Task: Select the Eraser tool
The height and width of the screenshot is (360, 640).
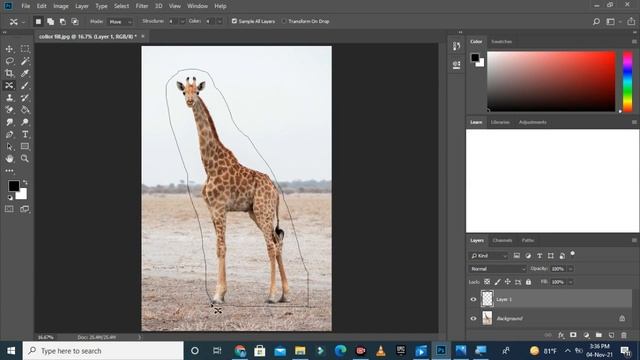Action: [x=9, y=110]
